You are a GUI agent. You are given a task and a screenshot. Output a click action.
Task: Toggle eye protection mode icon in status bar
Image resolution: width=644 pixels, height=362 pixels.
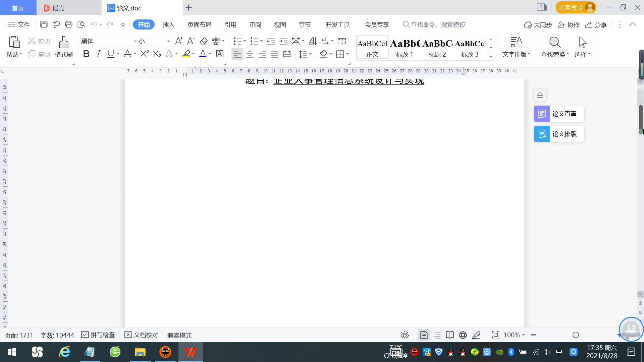click(405, 335)
